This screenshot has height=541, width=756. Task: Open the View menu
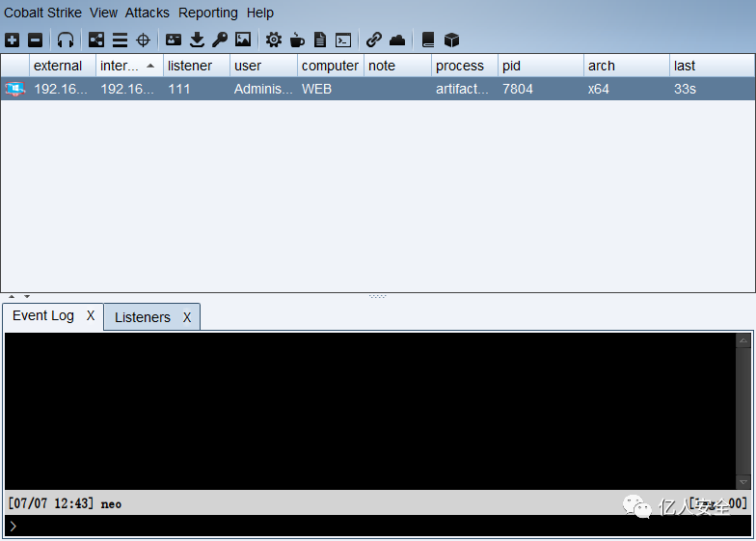pyautogui.click(x=104, y=13)
